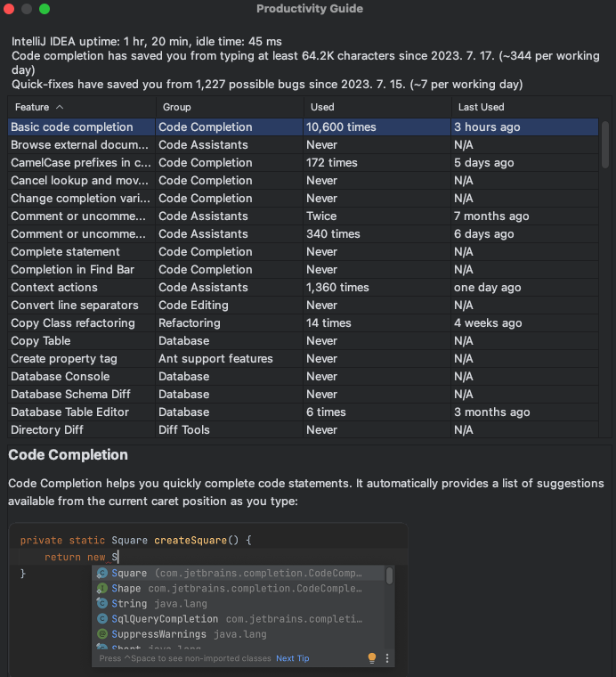Click the String class icon in completion list

[x=102, y=603]
